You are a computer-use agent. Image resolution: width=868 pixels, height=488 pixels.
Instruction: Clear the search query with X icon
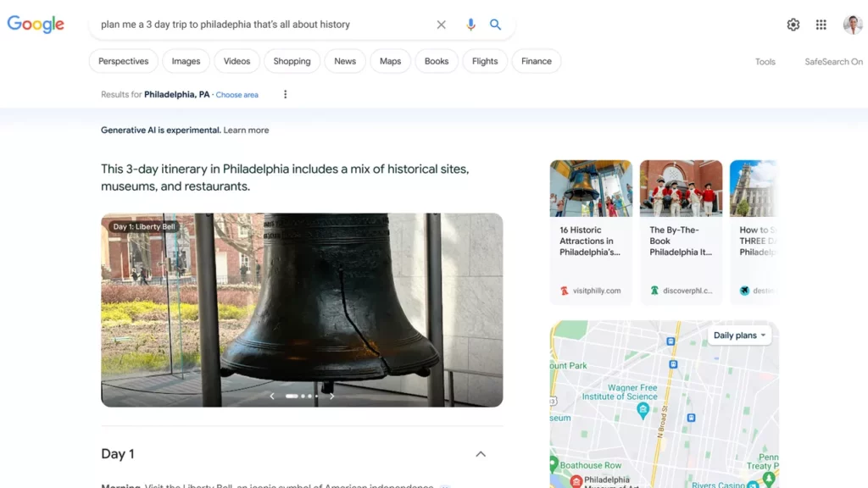[441, 25]
